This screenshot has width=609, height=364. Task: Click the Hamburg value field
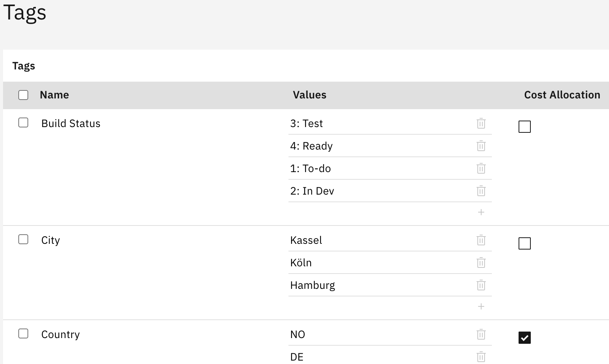click(378, 285)
